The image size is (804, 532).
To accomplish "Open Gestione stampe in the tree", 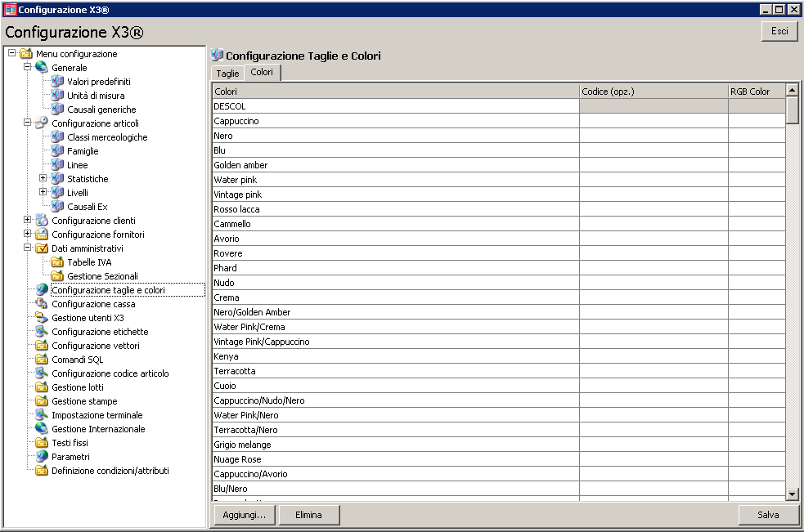I will [84, 400].
